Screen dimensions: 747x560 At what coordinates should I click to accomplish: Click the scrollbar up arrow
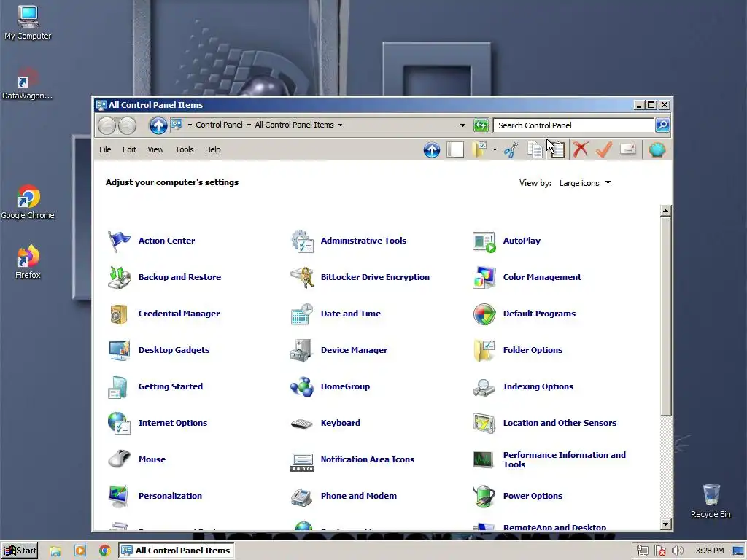pyautogui.click(x=665, y=211)
